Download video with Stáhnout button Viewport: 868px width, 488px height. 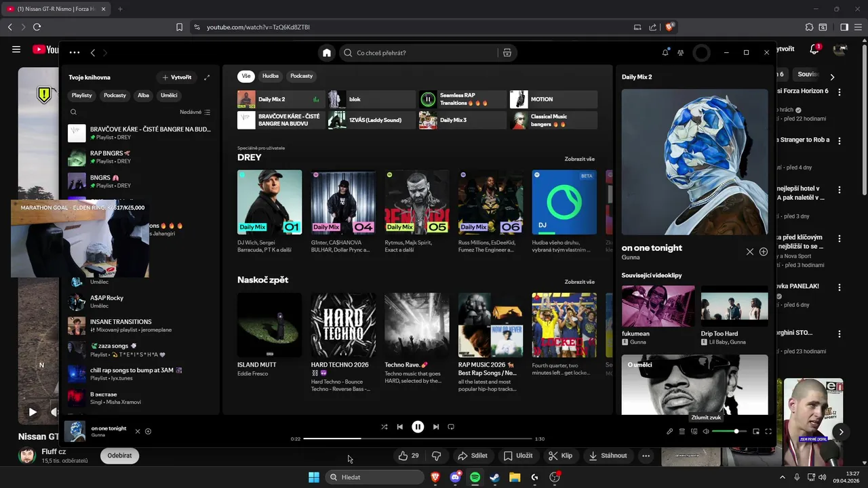(608, 456)
